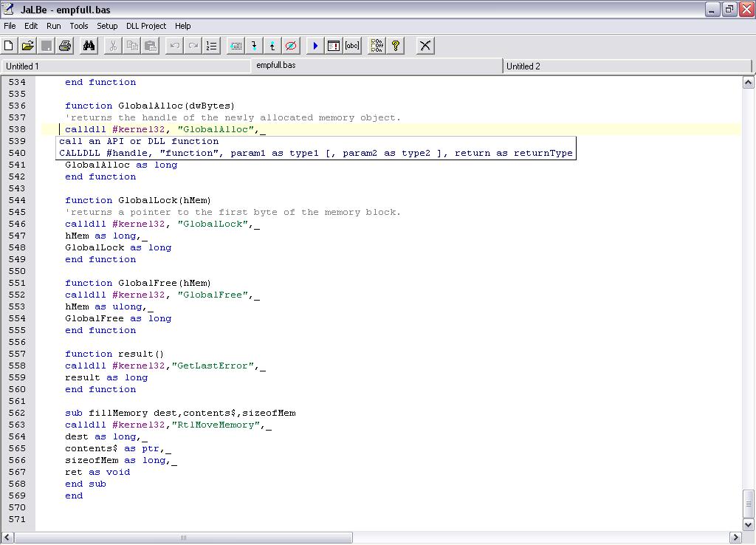Click vertical scrollbar up arrow
Image resolution: width=756 pixels, height=545 pixels.
[x=747, y=83]
